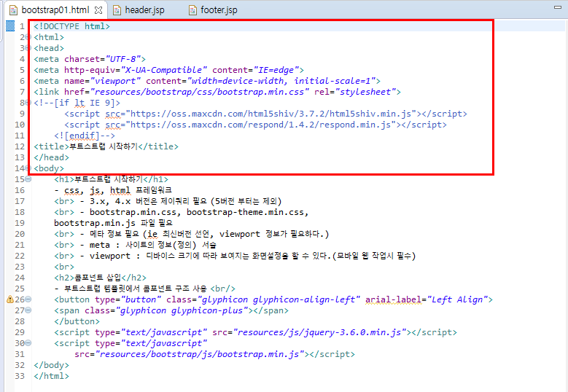This screenshot has width=568, height=392.
Task: Collapse the <head> block at line 3
Action: (28, 48)
